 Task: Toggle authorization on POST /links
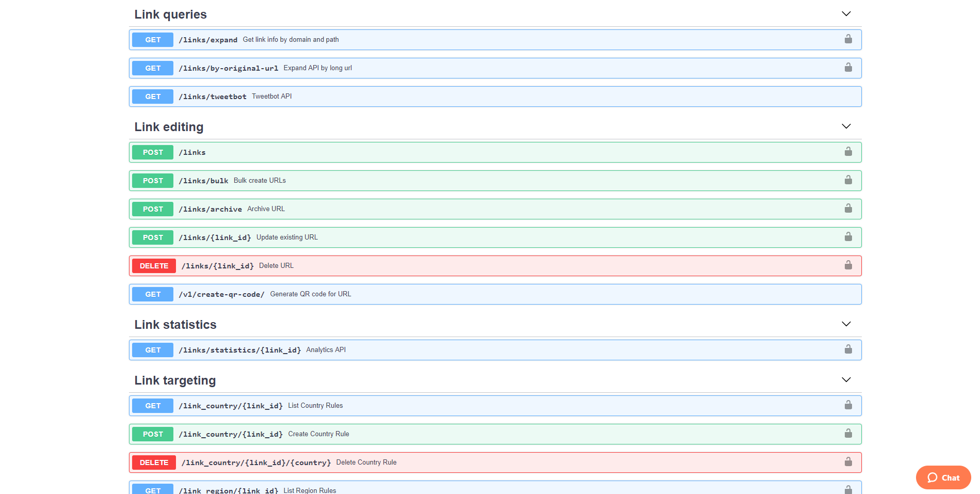[848, 152]
